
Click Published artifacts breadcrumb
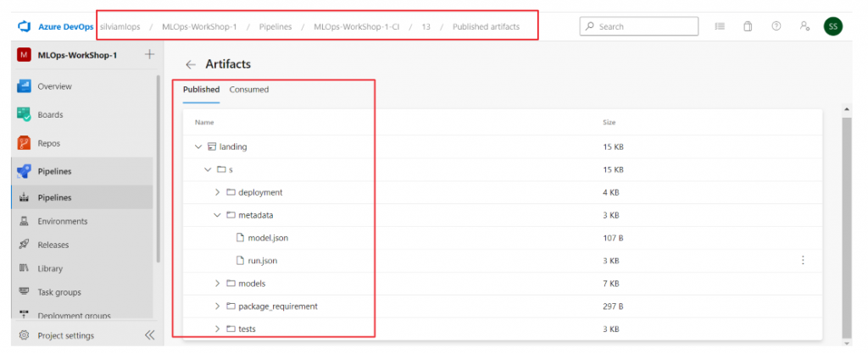pos(486,26)
